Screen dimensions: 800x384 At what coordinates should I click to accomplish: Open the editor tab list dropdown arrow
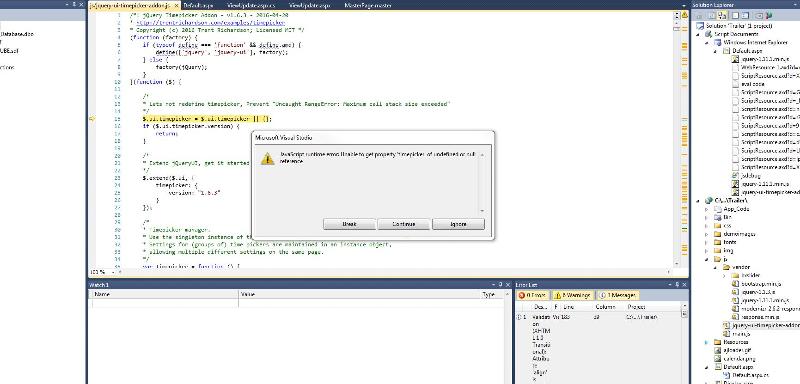click(x=684, y=6)
